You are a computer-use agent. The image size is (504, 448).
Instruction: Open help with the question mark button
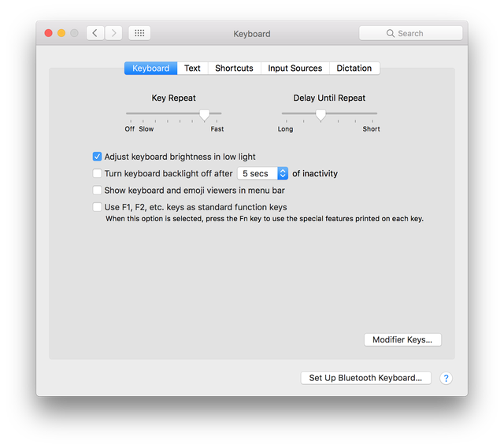tap(446, 378)
